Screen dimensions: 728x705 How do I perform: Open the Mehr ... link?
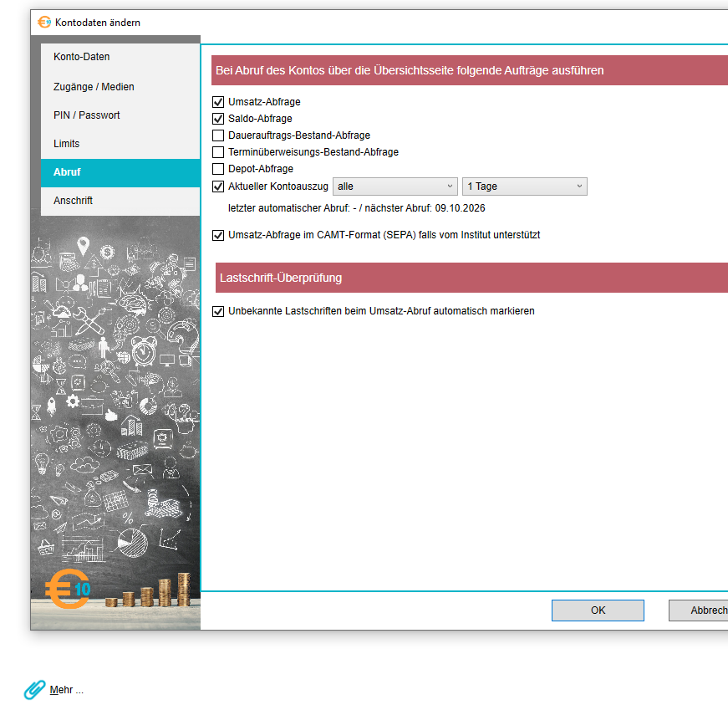[x=66, y=690]
